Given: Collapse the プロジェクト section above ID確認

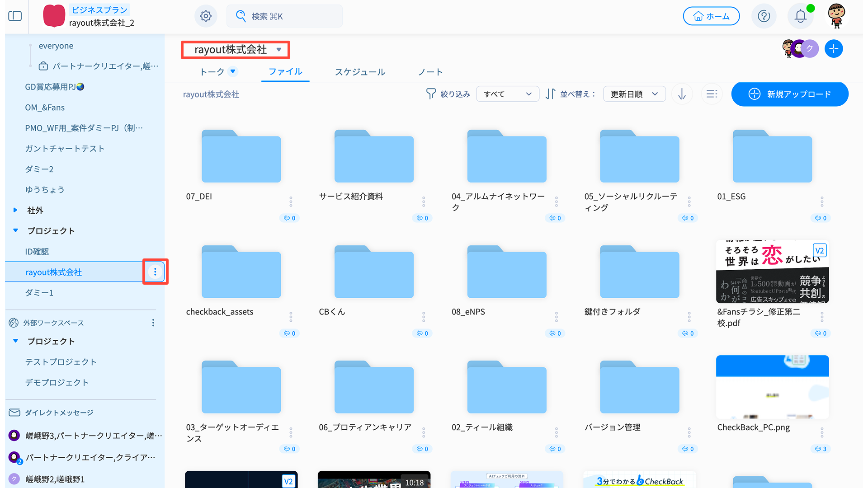Looking at the screenshot, I should 15,230.
